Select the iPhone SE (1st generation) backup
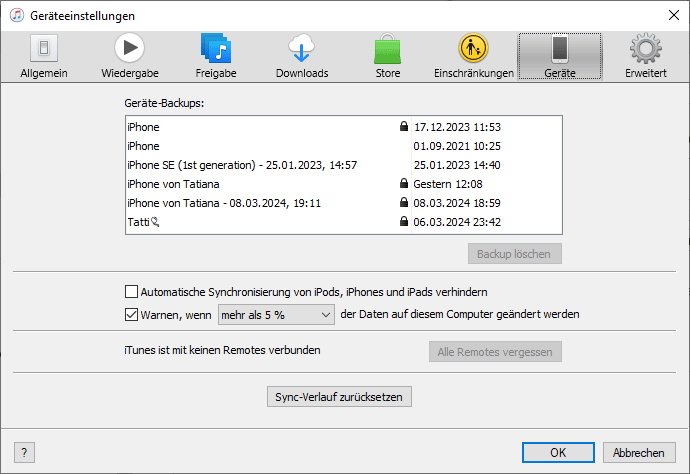Viewport: 690px width, 474px height. 344,165
